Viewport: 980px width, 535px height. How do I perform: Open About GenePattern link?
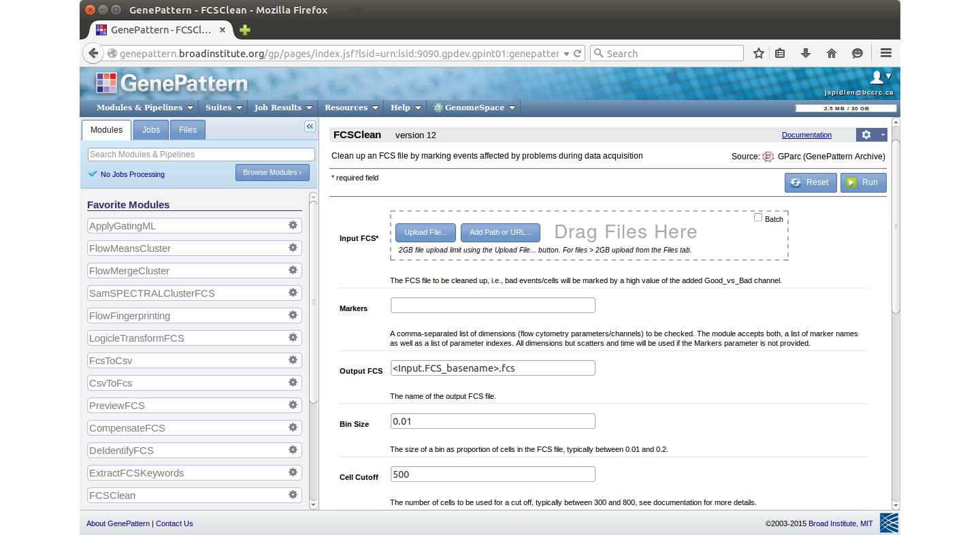point(118,523)
